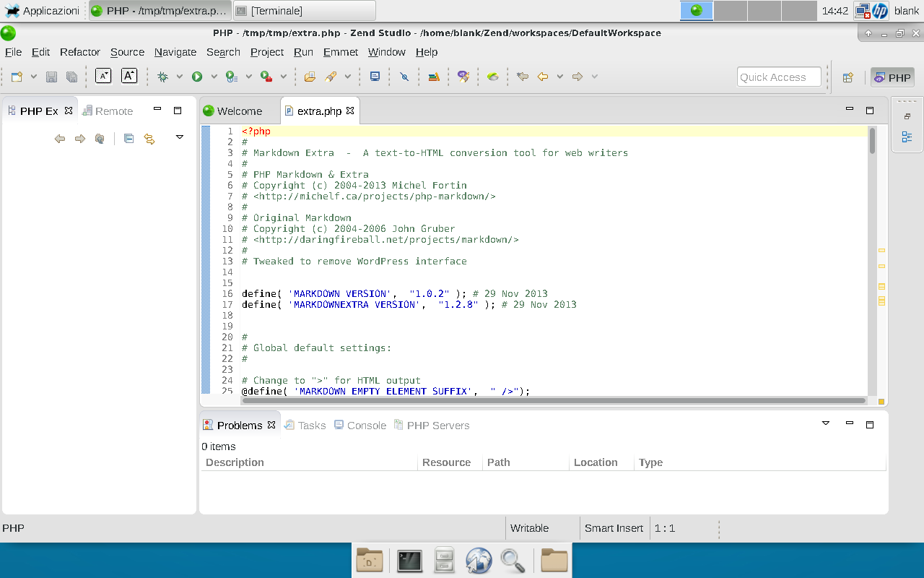Click the Forward navigation arrow in toolbar
This screenshot has width=924, height=578.
[577, 77]
